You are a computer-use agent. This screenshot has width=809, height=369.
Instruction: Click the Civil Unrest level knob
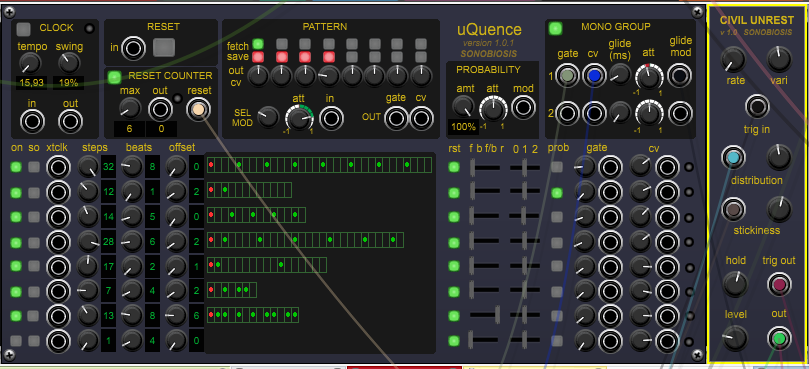click(x=735, y=339)
